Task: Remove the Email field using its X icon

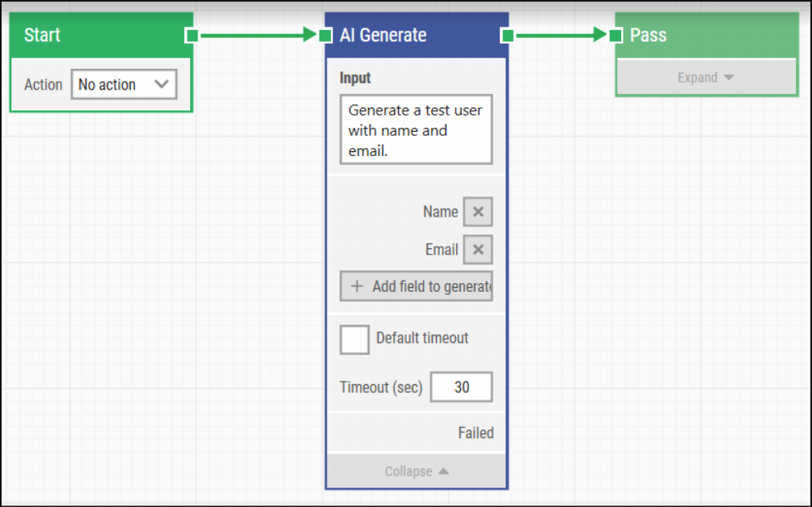Action: [477, 250]
